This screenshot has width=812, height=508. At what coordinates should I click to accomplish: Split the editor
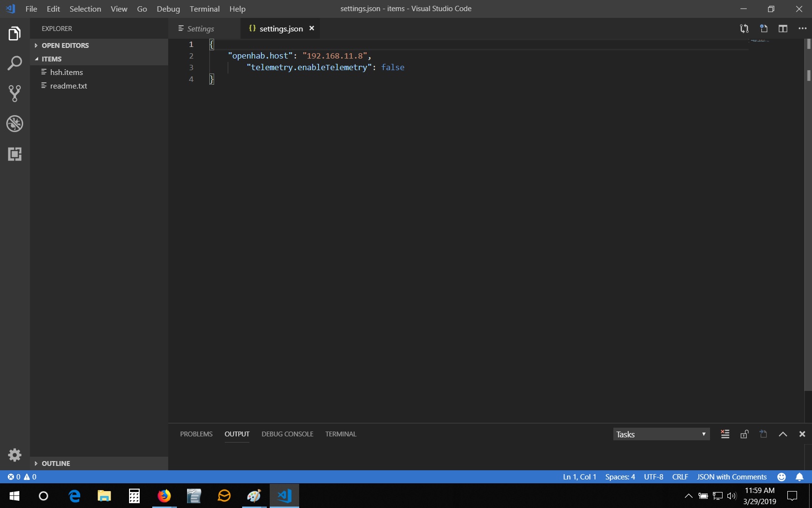pyautogui.click(x=783, y=29)
